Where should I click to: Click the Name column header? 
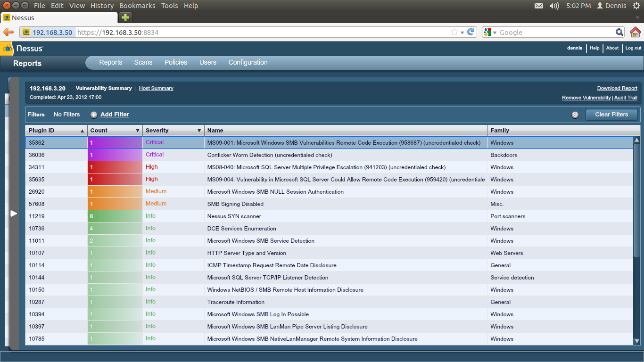click(346, 131)
